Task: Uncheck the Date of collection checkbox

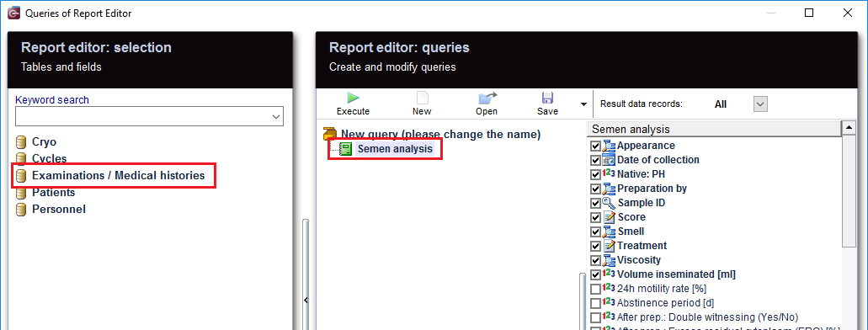Action: (x=595, y=160)
